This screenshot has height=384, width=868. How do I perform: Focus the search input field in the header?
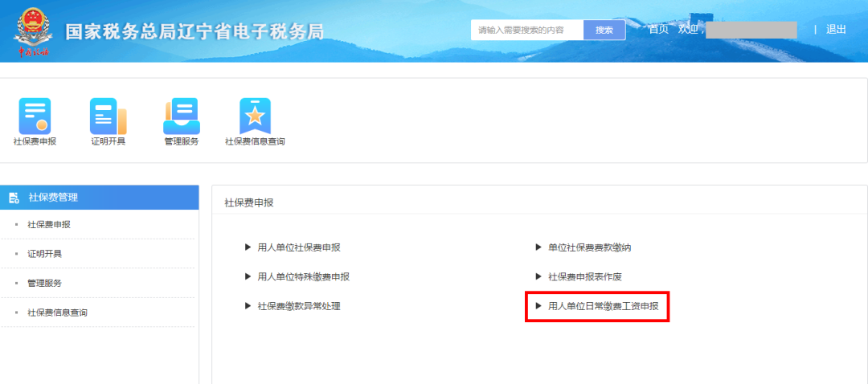pos(527,30)
